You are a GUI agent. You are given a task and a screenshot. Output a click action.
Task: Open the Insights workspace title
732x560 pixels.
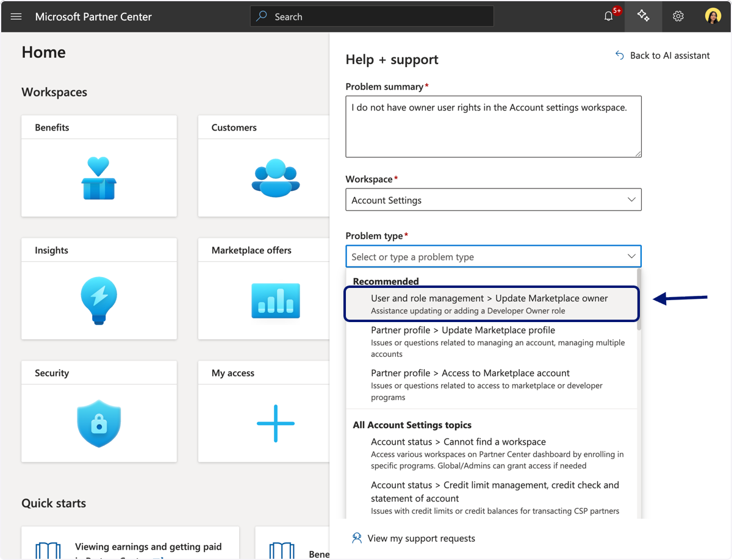tap(51, 250)
